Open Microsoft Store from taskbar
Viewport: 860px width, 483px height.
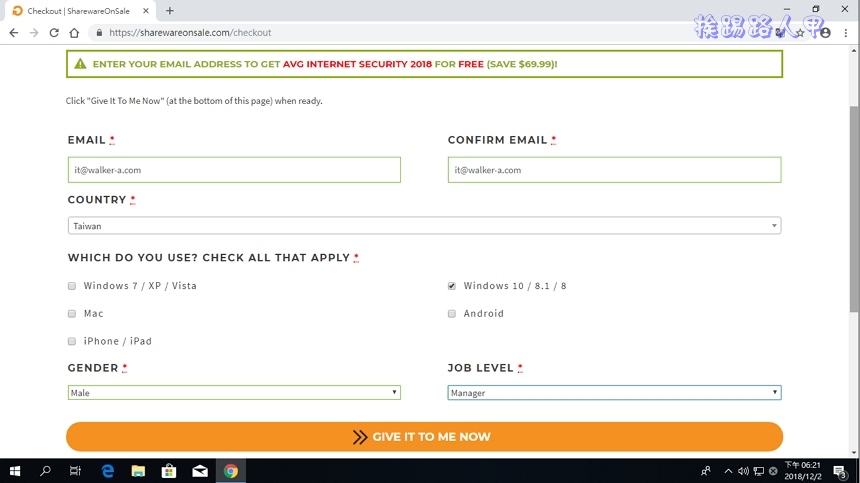click(169, 471)
